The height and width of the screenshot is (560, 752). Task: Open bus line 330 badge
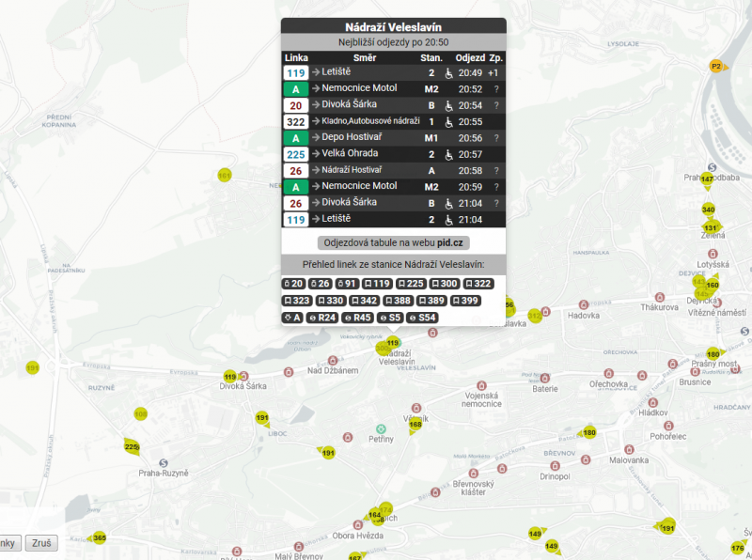click(x=331, y=301)
